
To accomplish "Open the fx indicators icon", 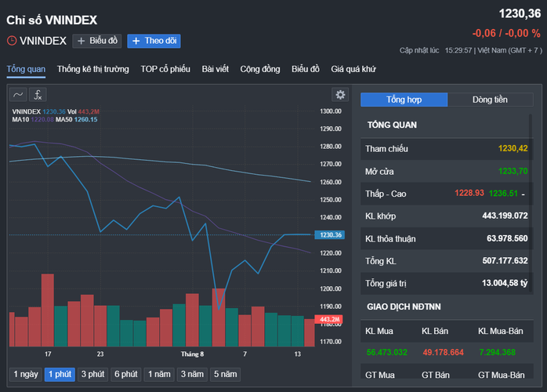I will 38,95.
